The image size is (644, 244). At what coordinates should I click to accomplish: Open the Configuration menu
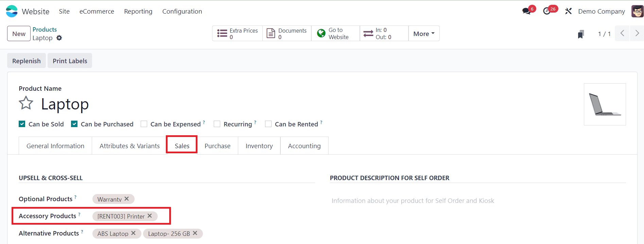coord(182,11)
